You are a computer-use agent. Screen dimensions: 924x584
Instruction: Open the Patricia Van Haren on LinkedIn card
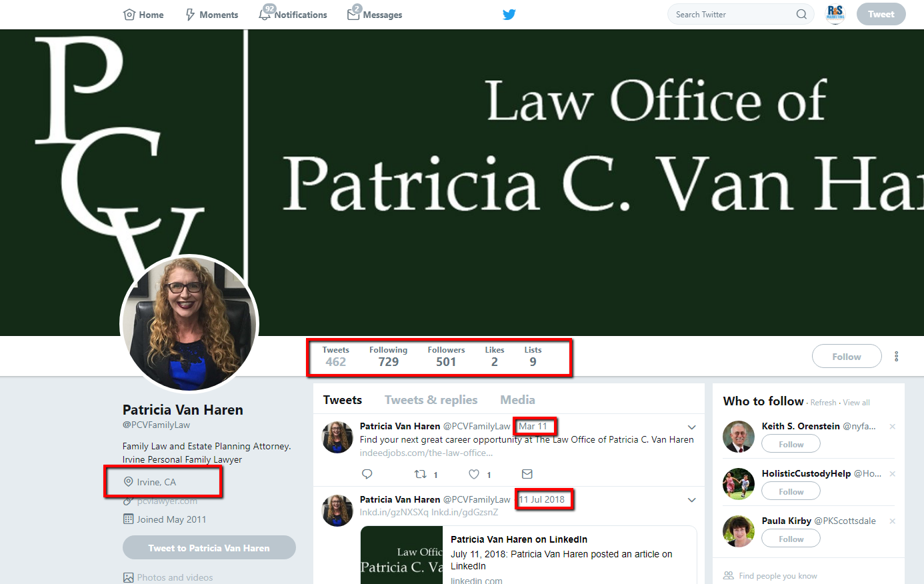(x=529, y=555)
